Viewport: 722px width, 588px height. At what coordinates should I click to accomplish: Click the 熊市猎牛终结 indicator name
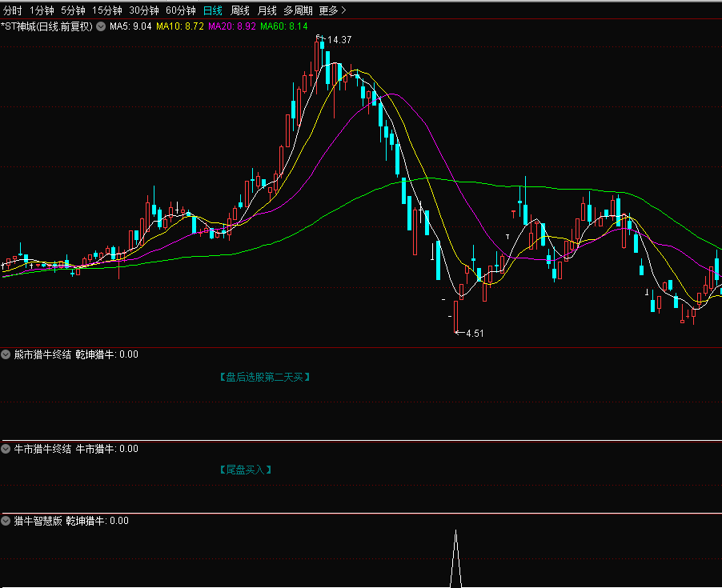(x=42, y=354)
